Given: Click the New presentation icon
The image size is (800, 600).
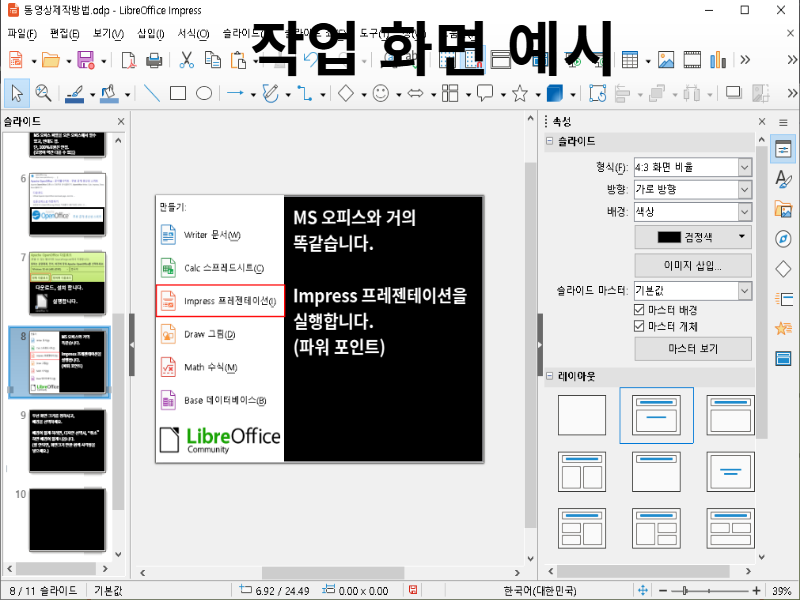Looking at the screenshot, I should coord(16,60).
